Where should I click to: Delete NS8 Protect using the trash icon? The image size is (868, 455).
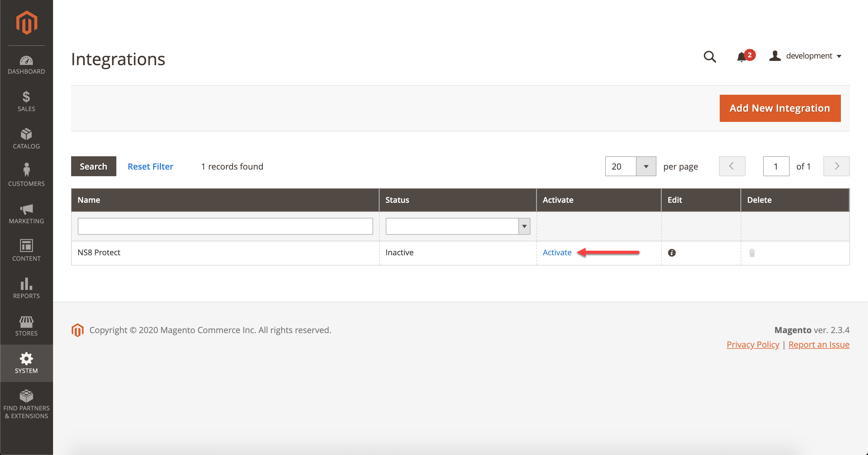[x=752, y=253]
